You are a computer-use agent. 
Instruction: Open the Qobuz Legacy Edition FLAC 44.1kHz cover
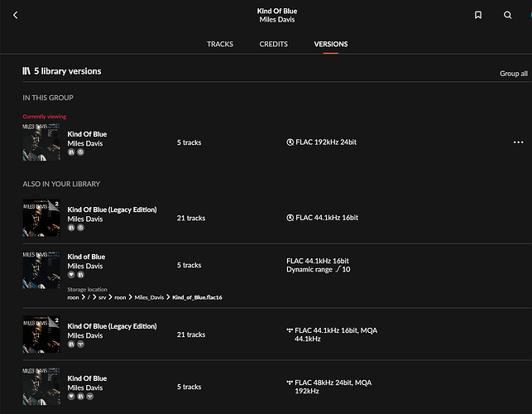[x=41, y=218]
